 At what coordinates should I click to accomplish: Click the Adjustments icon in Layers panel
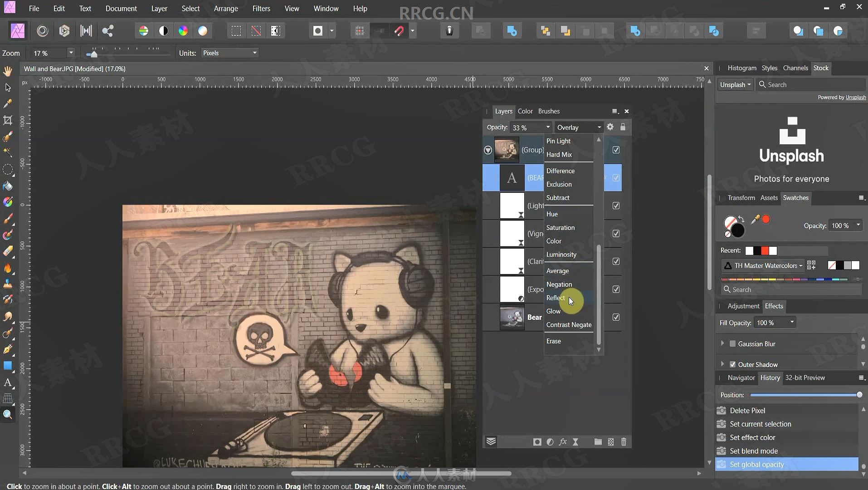(550, 442)
